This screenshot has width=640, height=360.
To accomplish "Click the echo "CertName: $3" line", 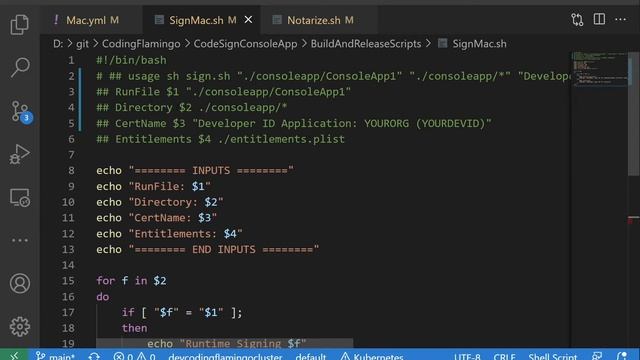I will 156,218.
